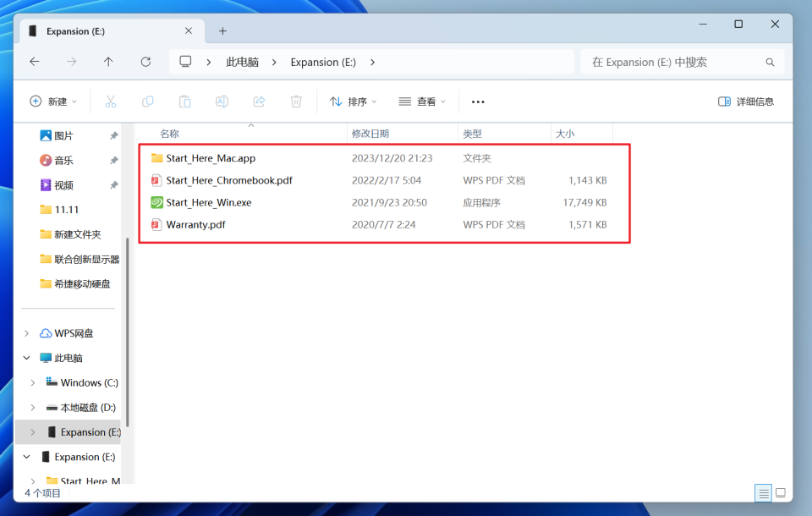Select the Expansion (E:) tab

pos(112,31)
